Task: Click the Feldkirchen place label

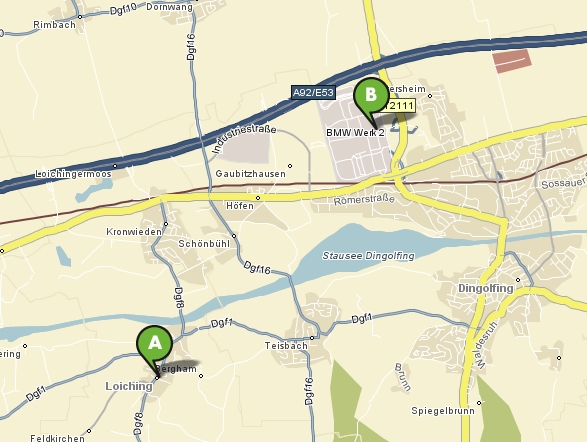Action: (x=57, y=438)
